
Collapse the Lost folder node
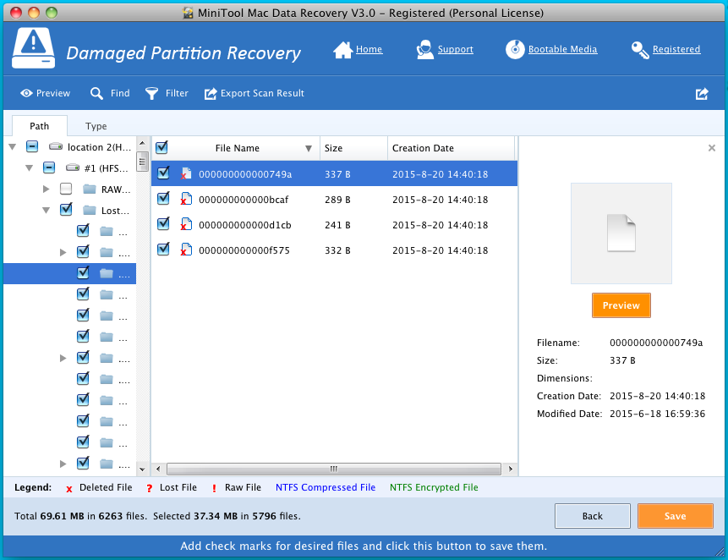tap(46, 211)
